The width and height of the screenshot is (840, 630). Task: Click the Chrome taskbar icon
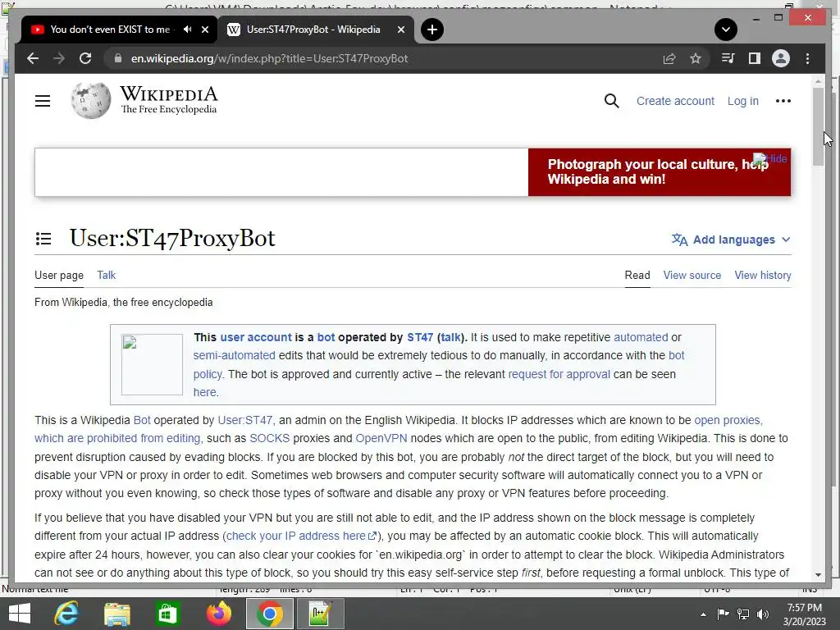269,614
